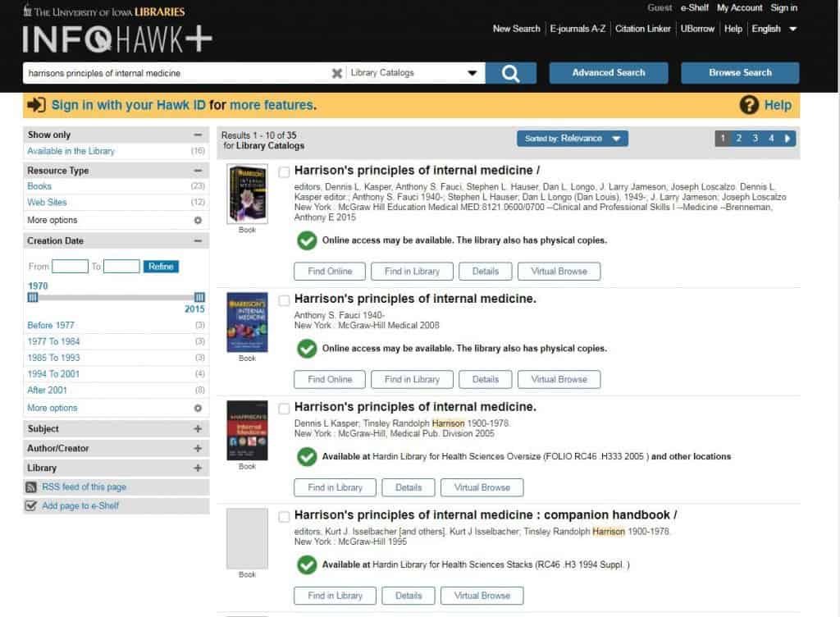Expand the Library facet
Screen dimensions: 840x617
pos(198,468)
